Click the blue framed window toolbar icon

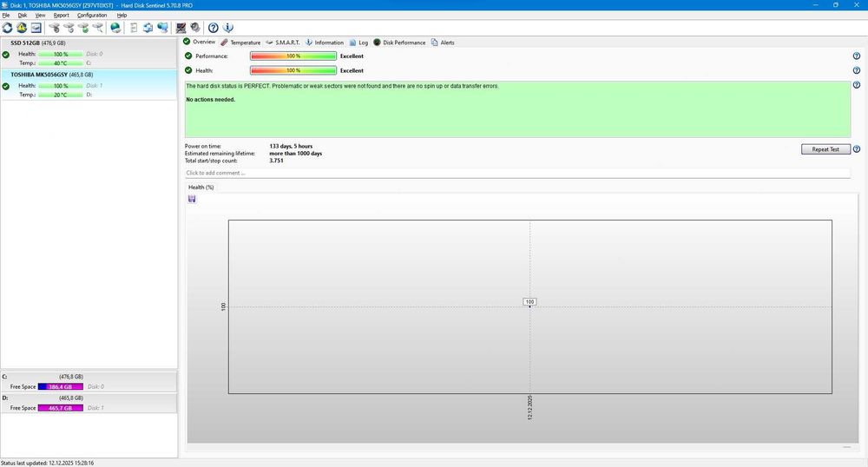(36, 28)
